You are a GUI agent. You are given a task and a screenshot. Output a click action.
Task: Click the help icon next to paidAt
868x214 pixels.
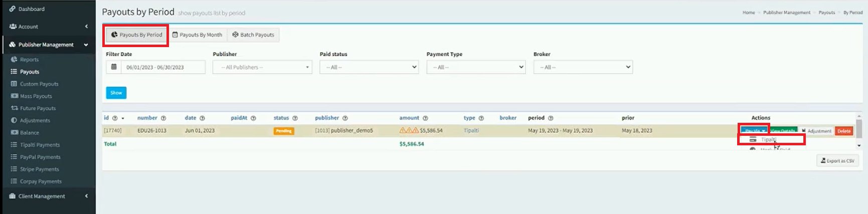(x=253, y=118)
